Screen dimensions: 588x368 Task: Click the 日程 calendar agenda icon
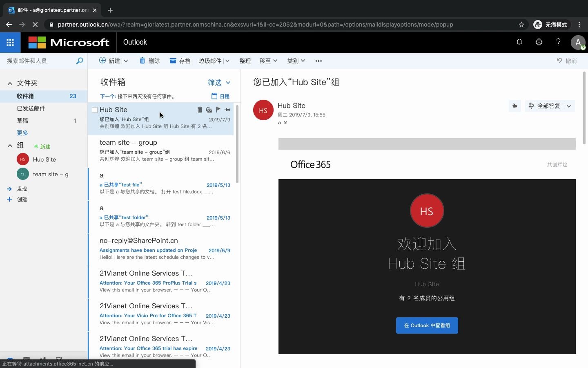point(214,96)
